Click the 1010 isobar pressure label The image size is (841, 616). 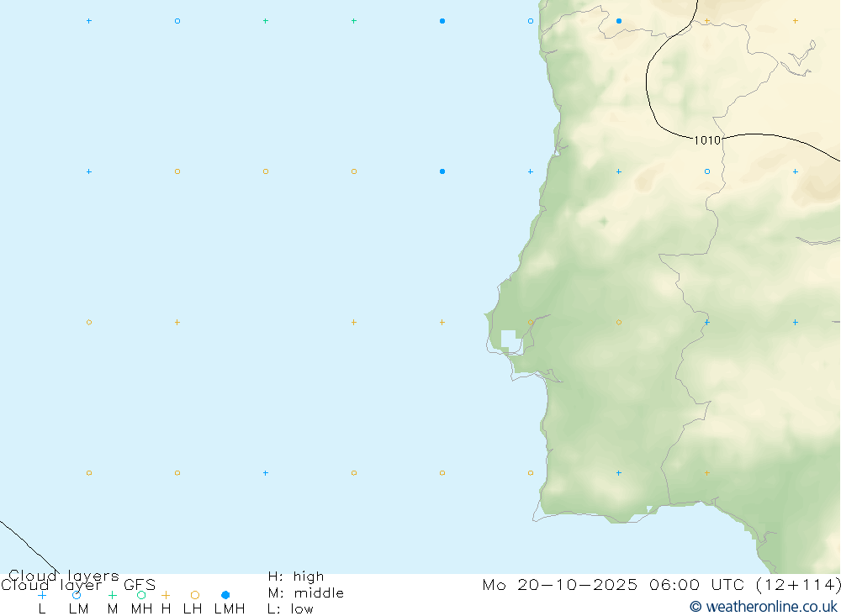(x=707, y=140)
